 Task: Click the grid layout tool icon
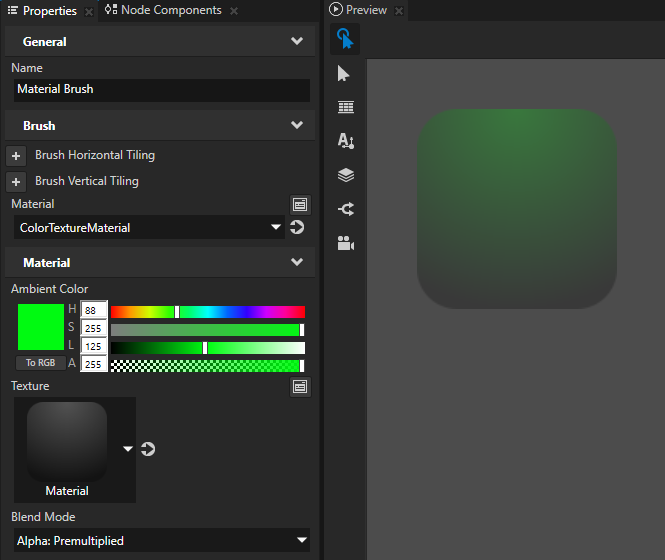point(345,107)
